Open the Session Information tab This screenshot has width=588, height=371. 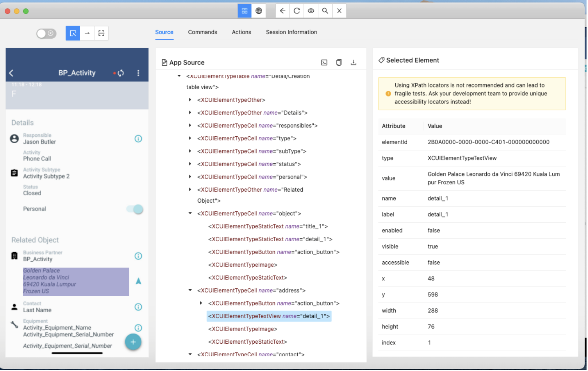pyautogui.click(x=292, y=32)
